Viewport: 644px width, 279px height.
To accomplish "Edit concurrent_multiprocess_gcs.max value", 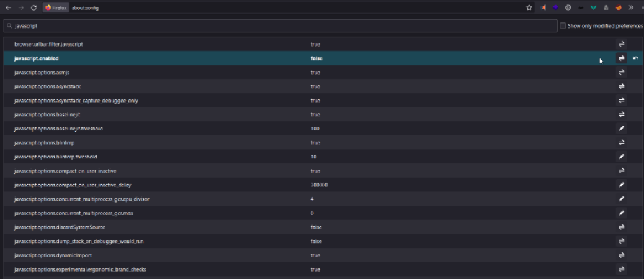I will click(622, 213).
